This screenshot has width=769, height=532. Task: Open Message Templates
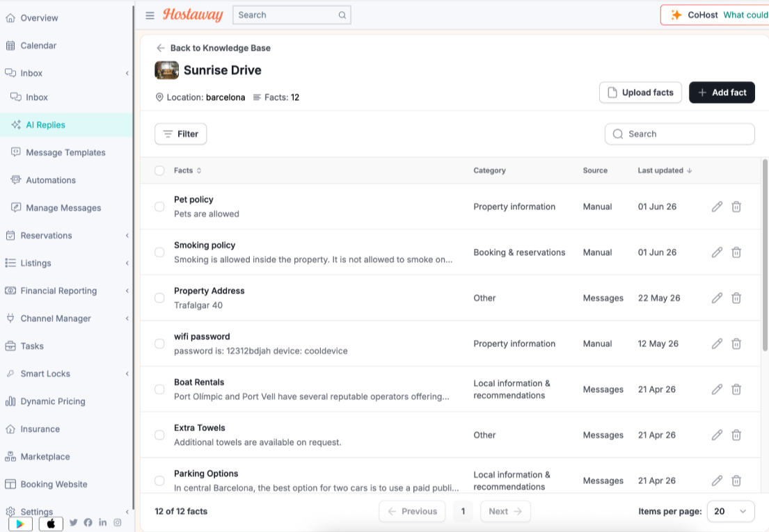(x=66, y=152)
